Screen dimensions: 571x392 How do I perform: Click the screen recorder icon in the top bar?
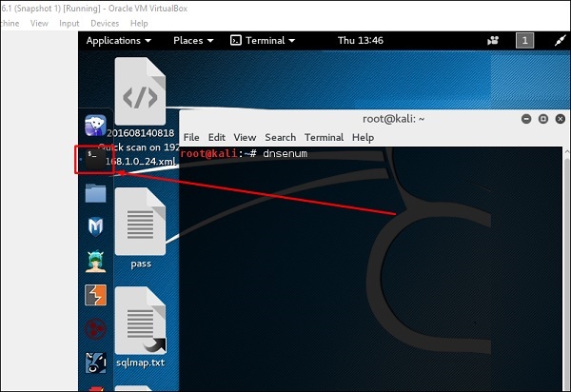[x=493, y=40]
